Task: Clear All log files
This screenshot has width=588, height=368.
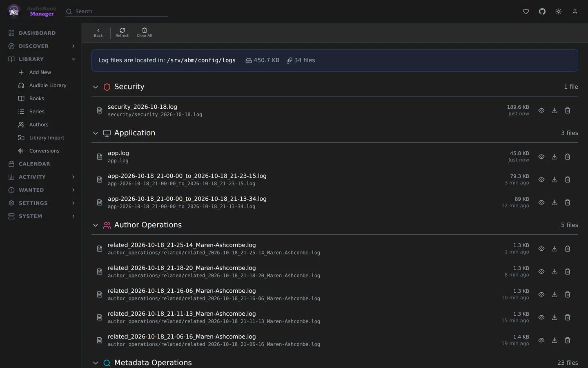Action: (x=145, y=33)
